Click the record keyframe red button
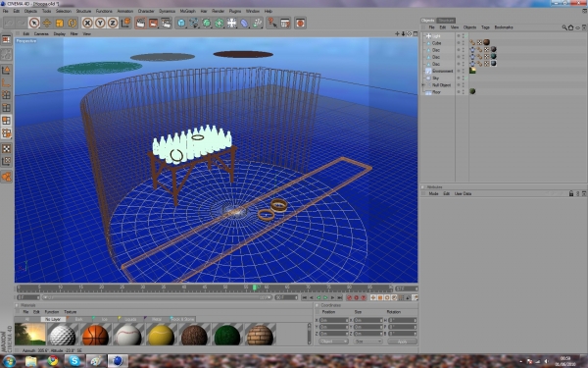 click(x=349, y=297)
